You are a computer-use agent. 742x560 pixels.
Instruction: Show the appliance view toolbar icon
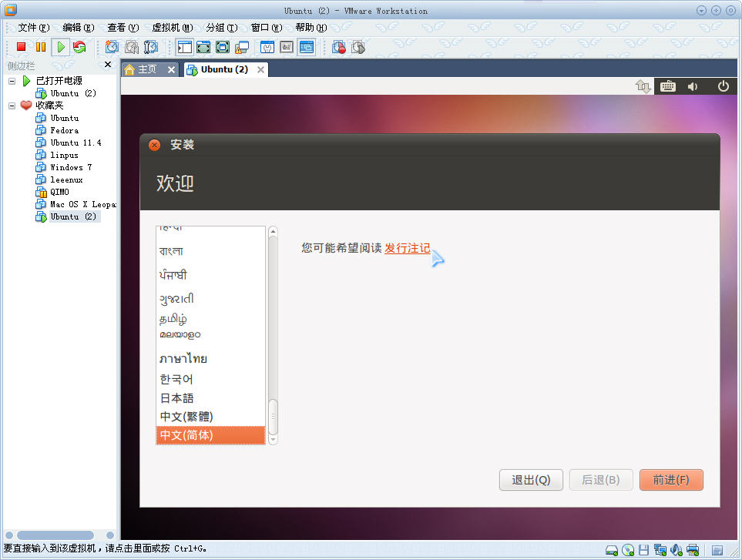(287, 47)
